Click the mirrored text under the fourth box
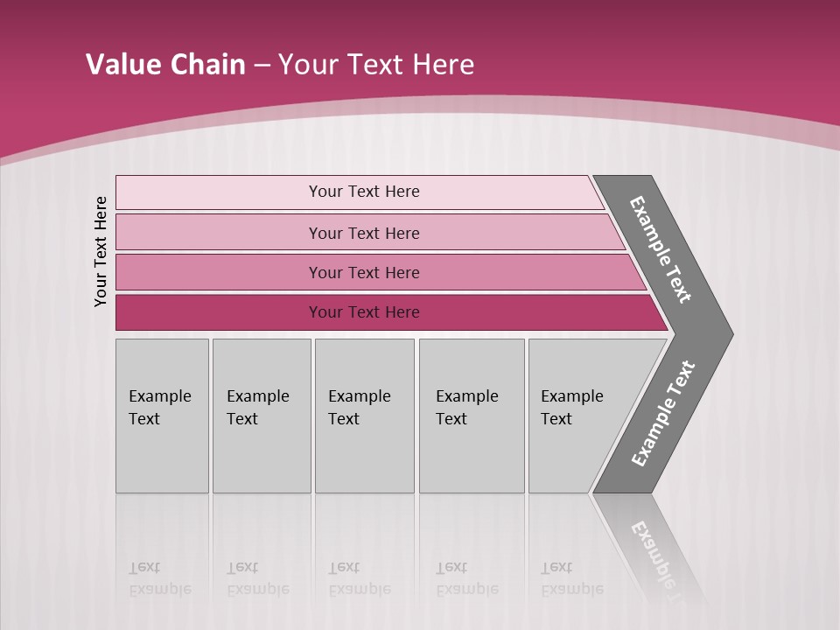 [x=467, y=579]
